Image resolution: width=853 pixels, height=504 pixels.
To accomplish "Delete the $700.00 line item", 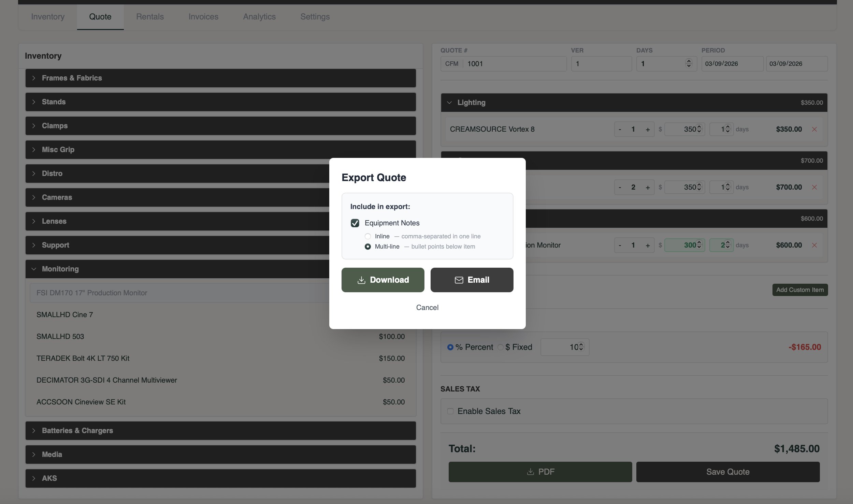I will 814,187.
